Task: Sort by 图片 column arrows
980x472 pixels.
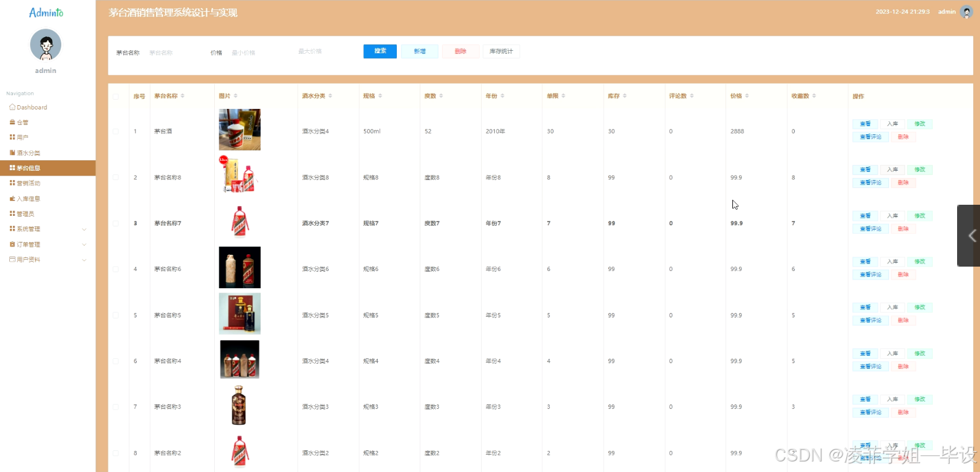Action: coord(236,96)
